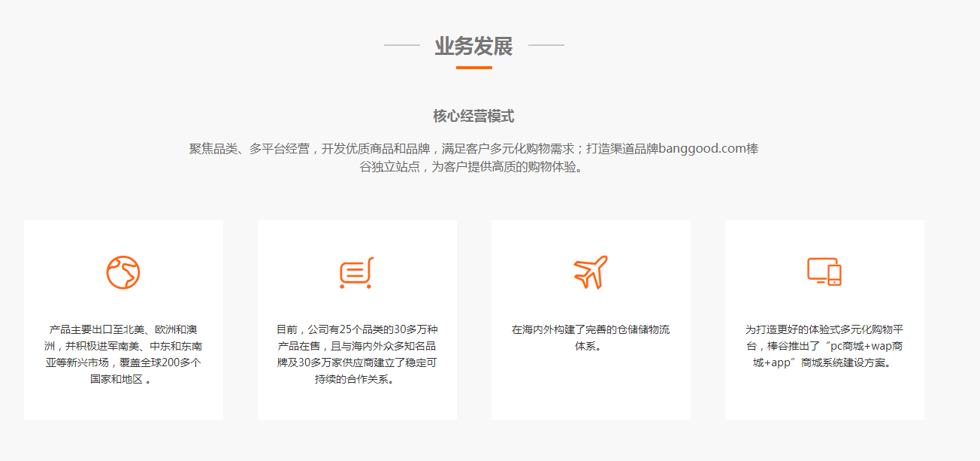Click text about exporting to 北美、欧洲和澳洲

pyautogui.click(x=123, y=354)
